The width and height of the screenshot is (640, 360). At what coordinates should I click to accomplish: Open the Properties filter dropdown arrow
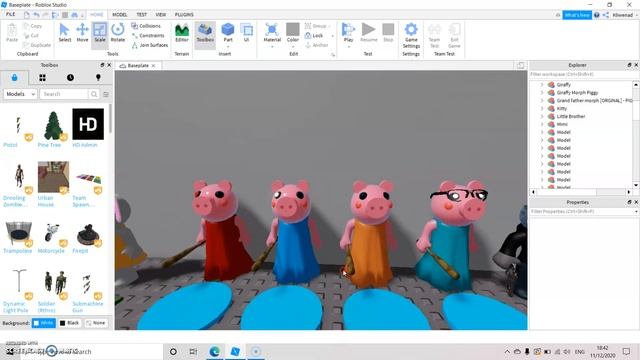636,211
